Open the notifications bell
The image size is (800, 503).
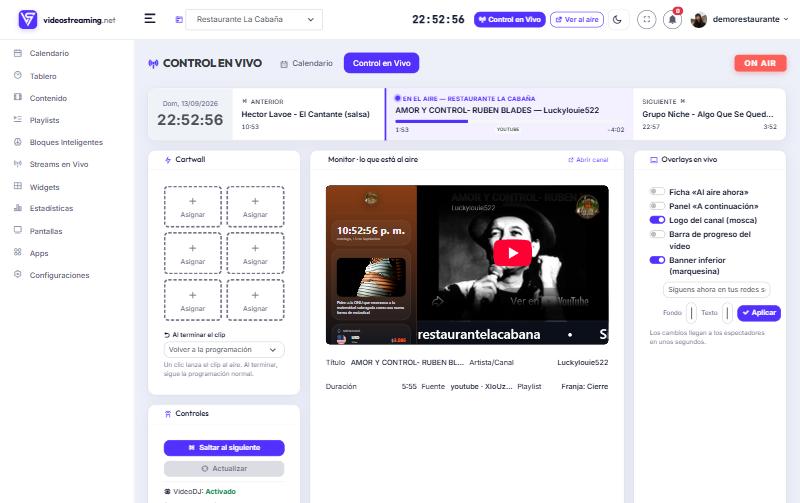click(672, 19)
